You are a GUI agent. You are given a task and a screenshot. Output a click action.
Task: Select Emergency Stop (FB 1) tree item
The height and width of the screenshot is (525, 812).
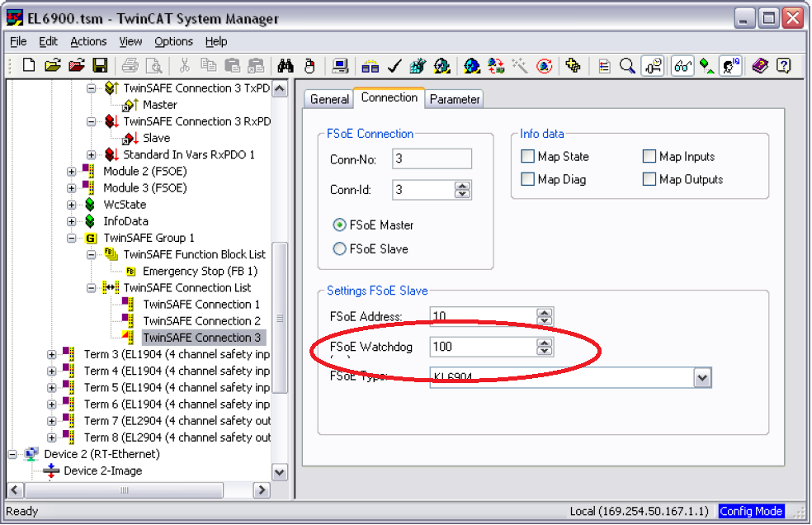click(200, 271)
